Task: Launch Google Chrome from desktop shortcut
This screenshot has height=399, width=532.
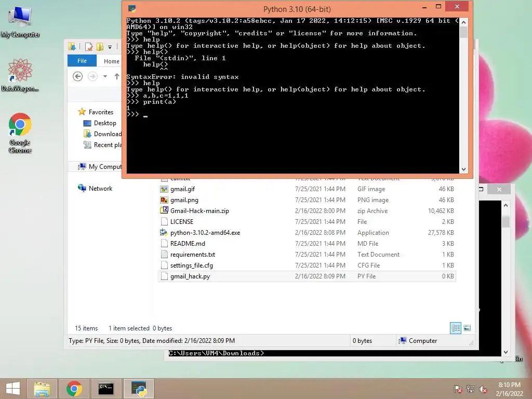Action: pos(20,132)
